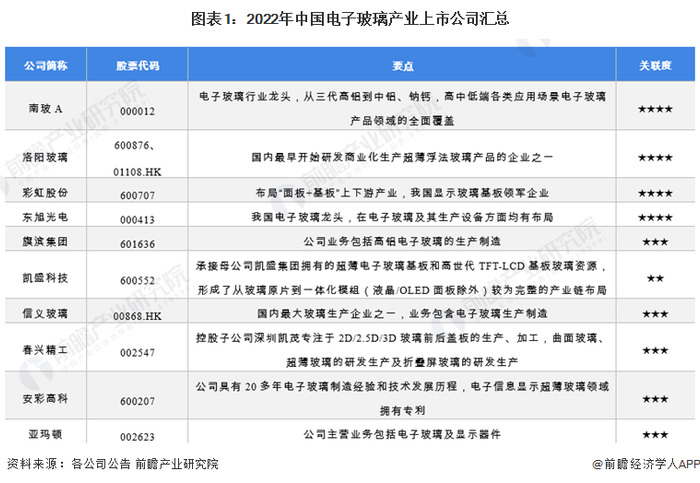Click the three-star rating for 亚玛顿
Image resolution: width=700 pixels, height=483 pixels.
(x=655, y=435)
